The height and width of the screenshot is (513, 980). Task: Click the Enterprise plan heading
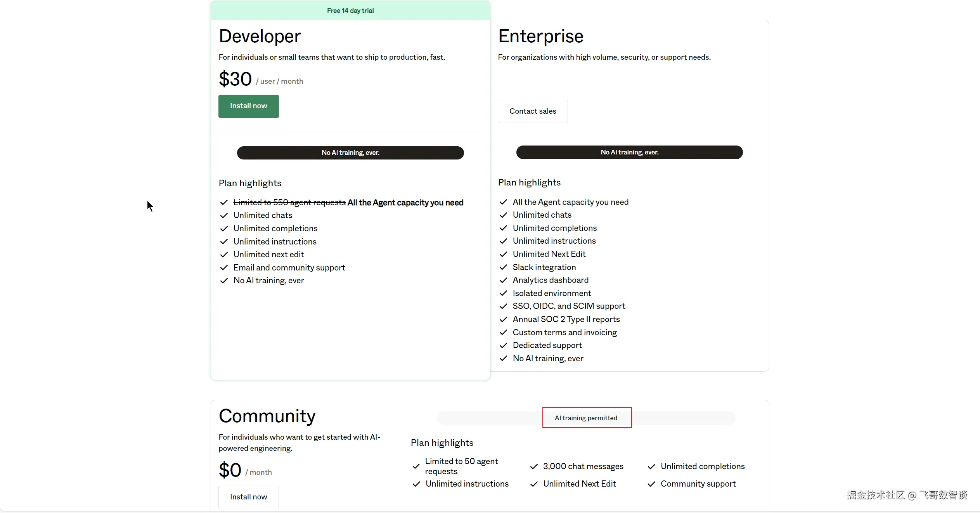click(540, 36)
